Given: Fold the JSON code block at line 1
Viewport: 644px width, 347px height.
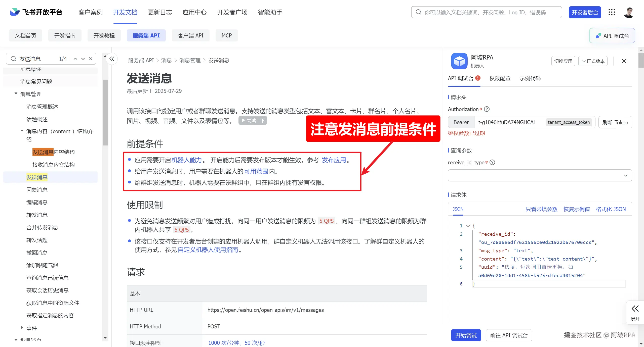Looking at the screenshot, I should tap(468, 226).
